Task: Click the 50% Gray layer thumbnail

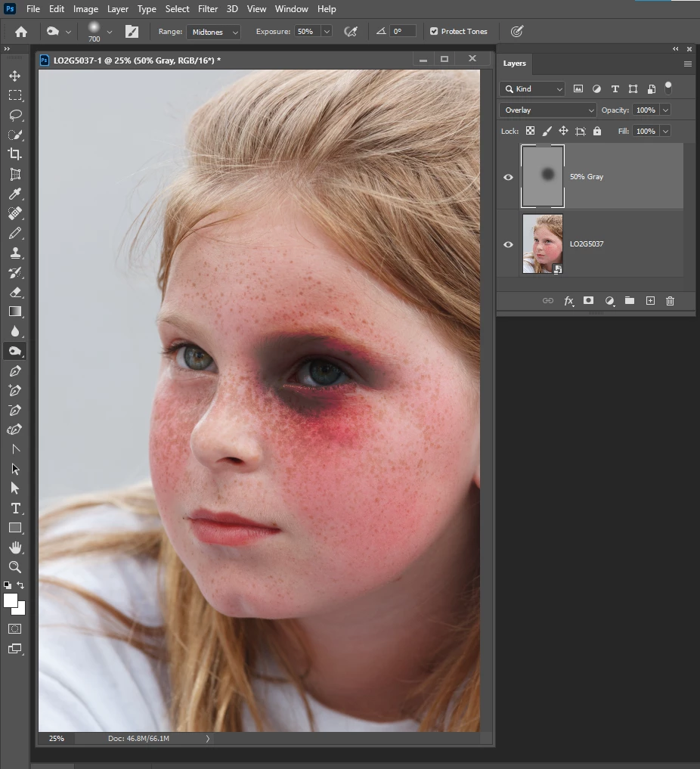Action: tap(543, 176)
